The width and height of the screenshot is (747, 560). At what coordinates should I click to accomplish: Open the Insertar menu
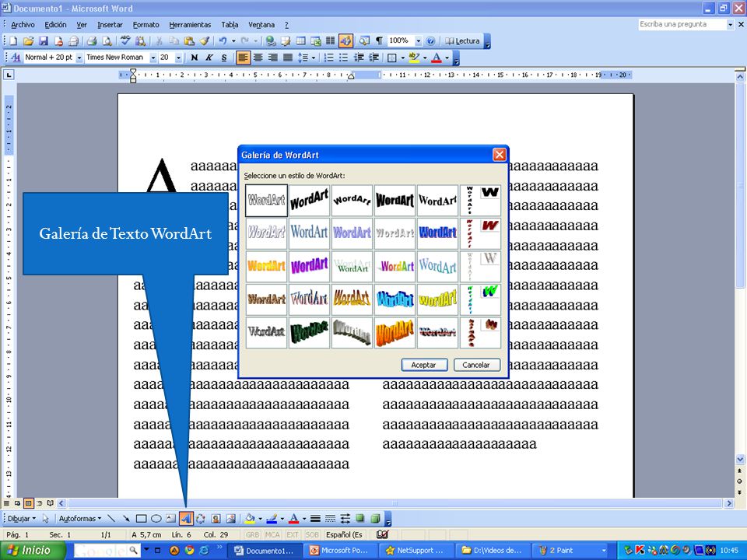(x=110, y=25)
